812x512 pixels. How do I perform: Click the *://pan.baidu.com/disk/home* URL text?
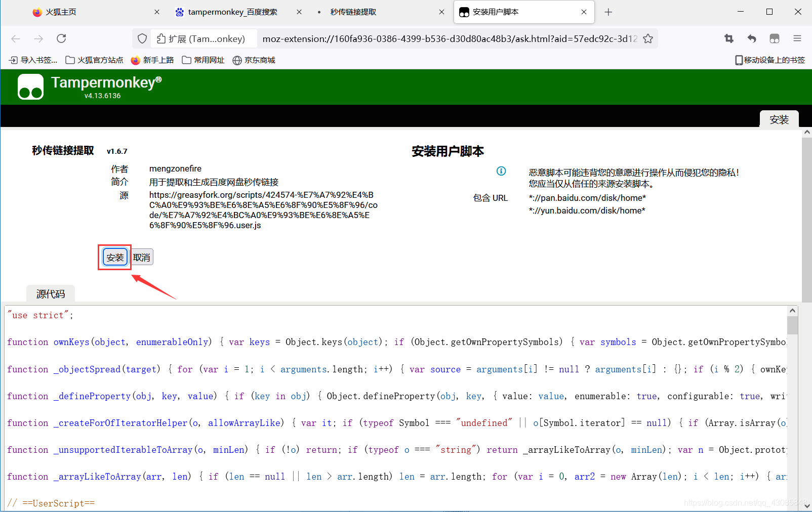[x=587, y=198]
